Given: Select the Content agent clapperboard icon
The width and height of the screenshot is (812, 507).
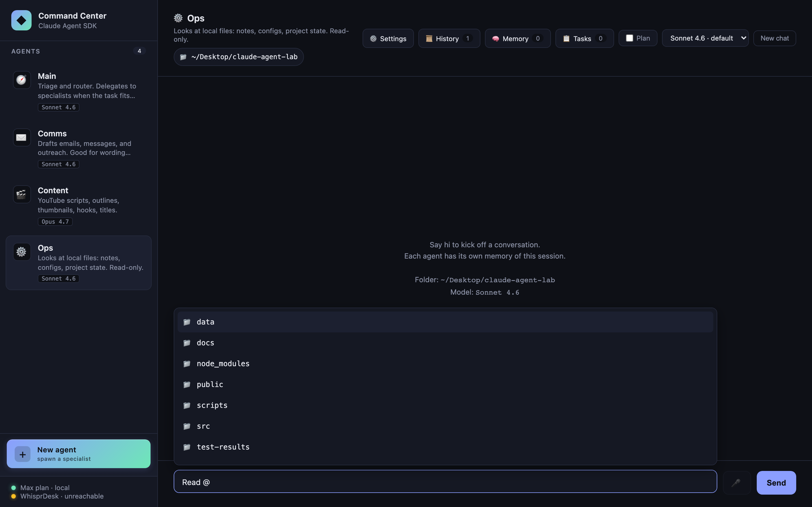Looking at the screenshot, I should [21, 194].
